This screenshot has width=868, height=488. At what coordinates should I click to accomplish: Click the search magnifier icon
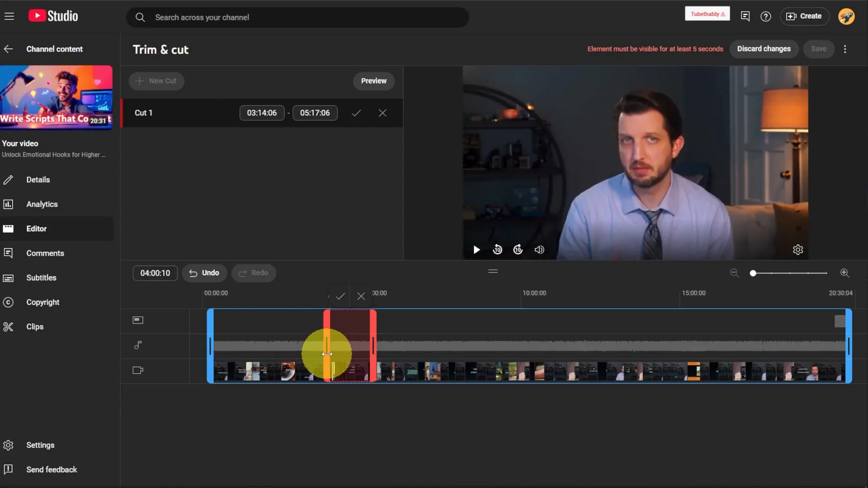point(140,17)
